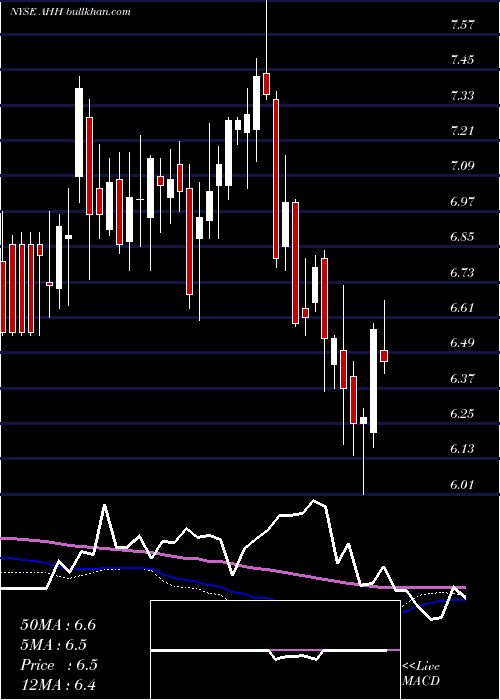Click the MACD inset panel

click(x=275, y=650)
